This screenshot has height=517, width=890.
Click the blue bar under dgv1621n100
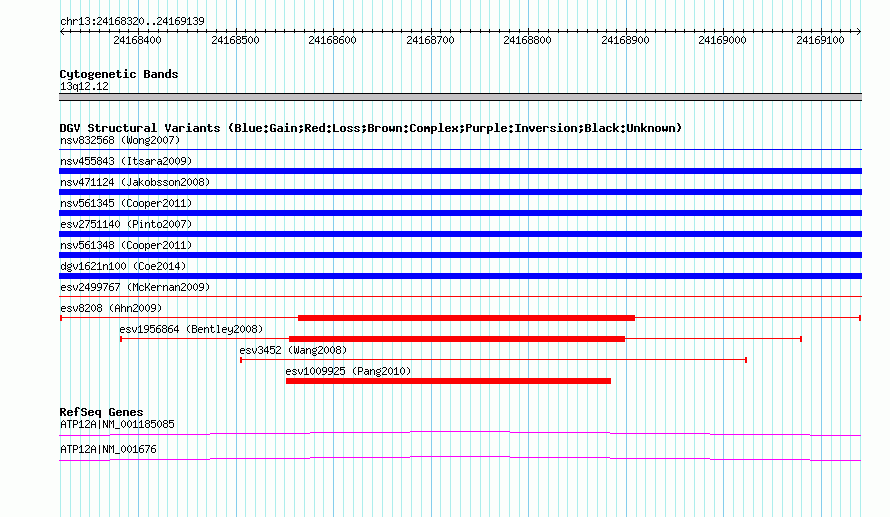(460, 276)
